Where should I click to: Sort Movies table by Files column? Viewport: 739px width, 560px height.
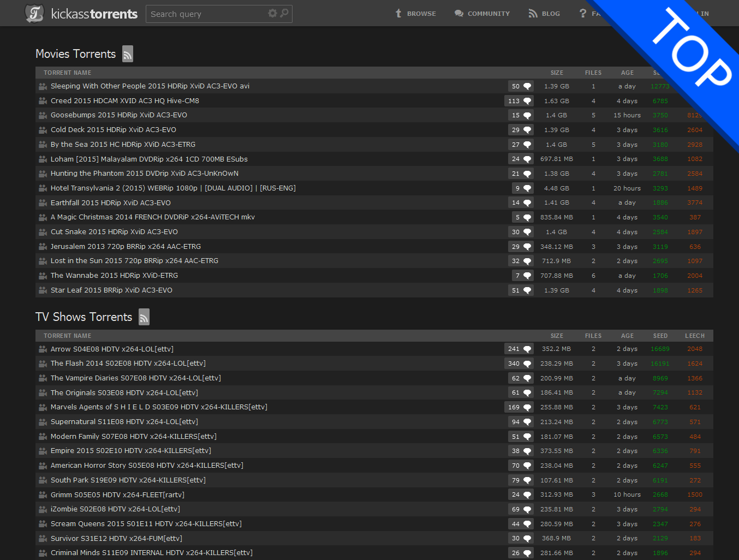(x=593, y=73)
